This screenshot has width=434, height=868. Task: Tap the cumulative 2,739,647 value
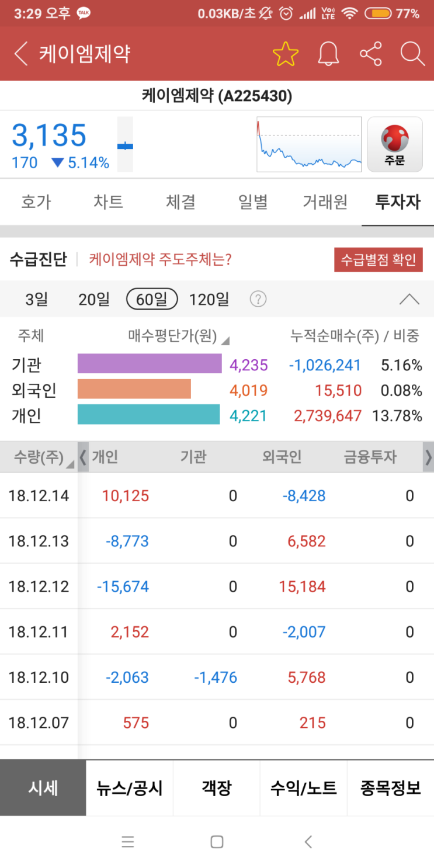click(x=328, y=416)
